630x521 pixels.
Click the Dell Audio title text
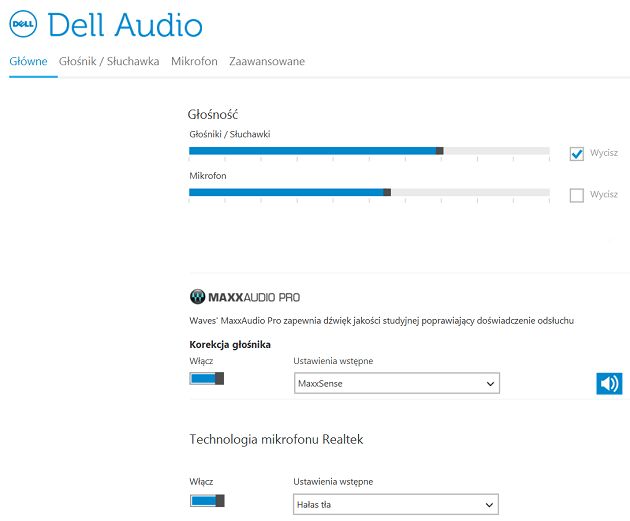click(x=125, y=25)
